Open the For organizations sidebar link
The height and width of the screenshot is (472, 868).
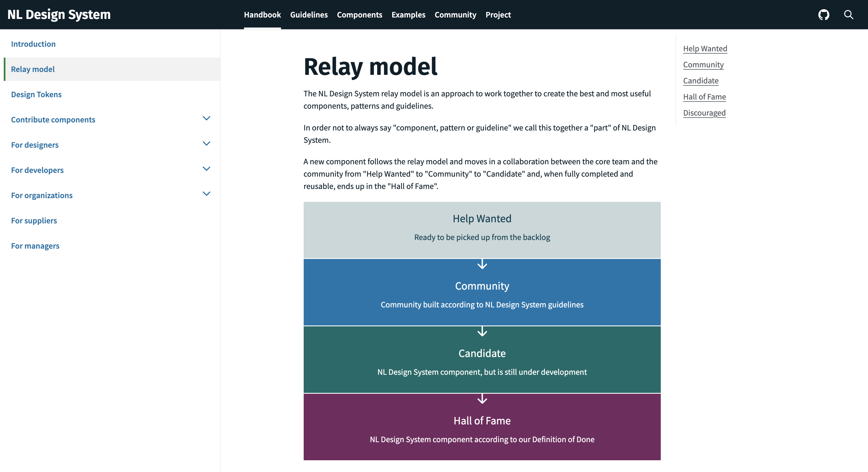point(42,196)
